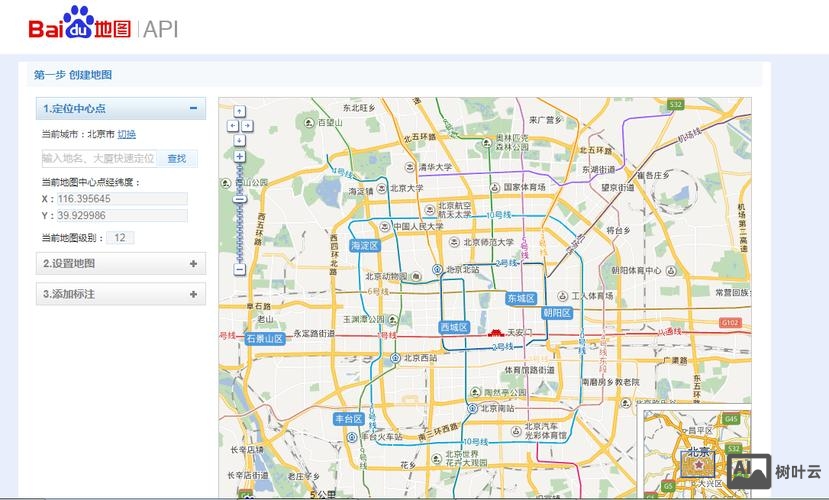
Task: Click the map level field showing 12
Action: tap(120, 238)
